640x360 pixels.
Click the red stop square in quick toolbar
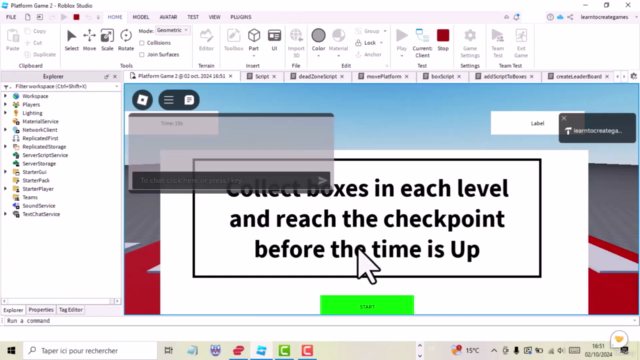click(76, 17)
